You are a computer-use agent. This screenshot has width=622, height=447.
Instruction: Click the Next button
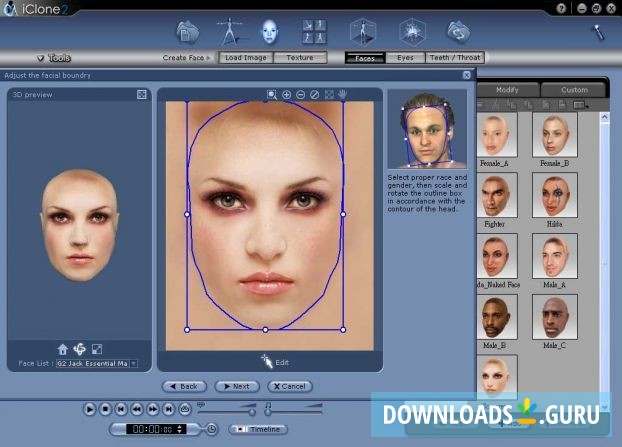(237, 386)
